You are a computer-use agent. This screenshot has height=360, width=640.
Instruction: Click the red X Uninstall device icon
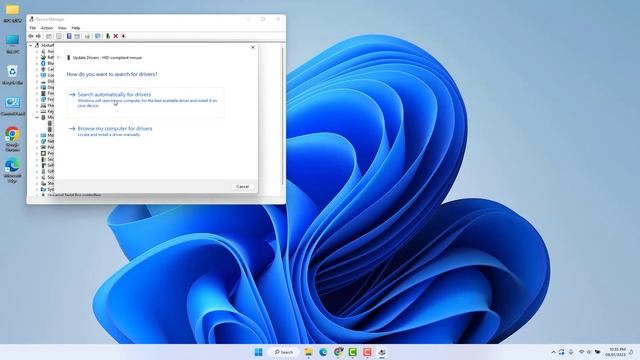116,36
